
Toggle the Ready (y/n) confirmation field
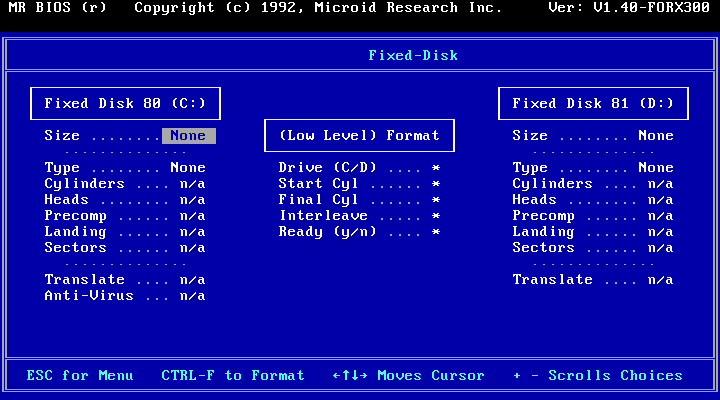pyautogui.click(x=359, y=232)
